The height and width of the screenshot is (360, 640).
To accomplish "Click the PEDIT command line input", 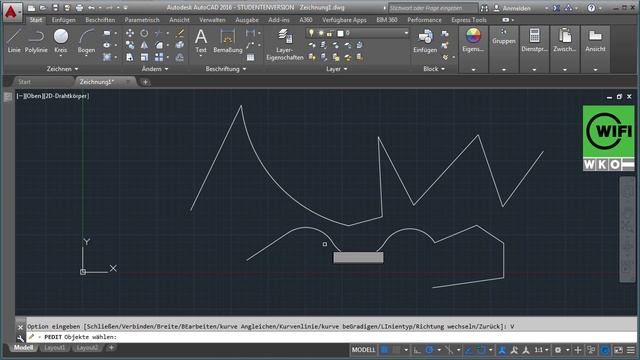I will [x=331, y=337].
